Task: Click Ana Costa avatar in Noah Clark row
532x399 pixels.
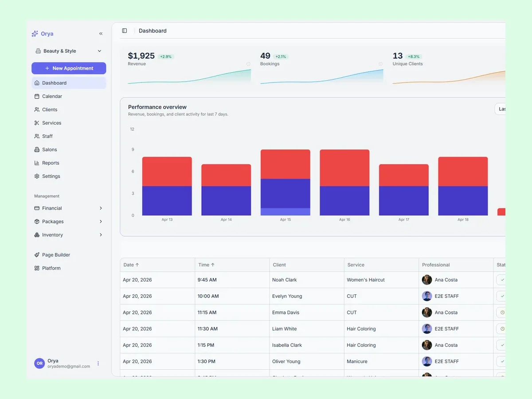Action: [x=427, y=280]
